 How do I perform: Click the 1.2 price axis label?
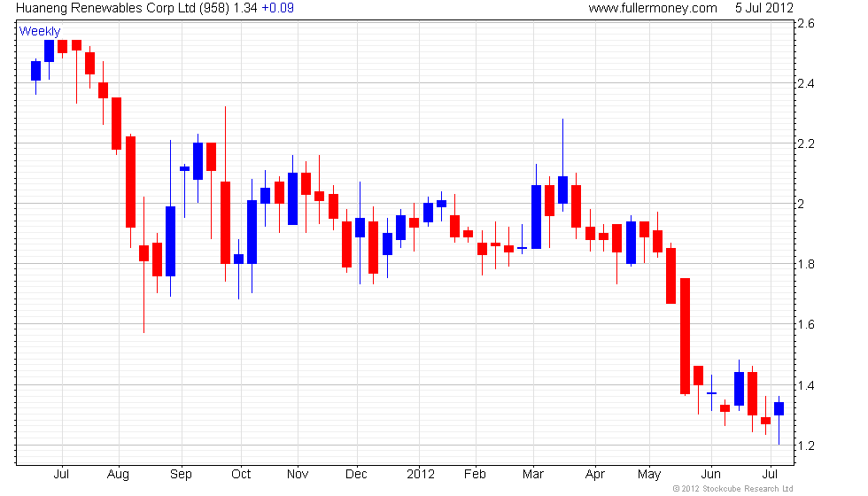(x=805, y=446)
